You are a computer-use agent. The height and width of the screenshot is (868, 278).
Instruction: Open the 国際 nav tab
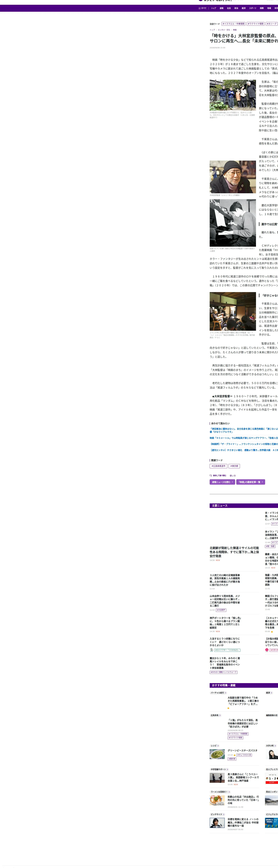pyautogui.click(x=262, y=8)
